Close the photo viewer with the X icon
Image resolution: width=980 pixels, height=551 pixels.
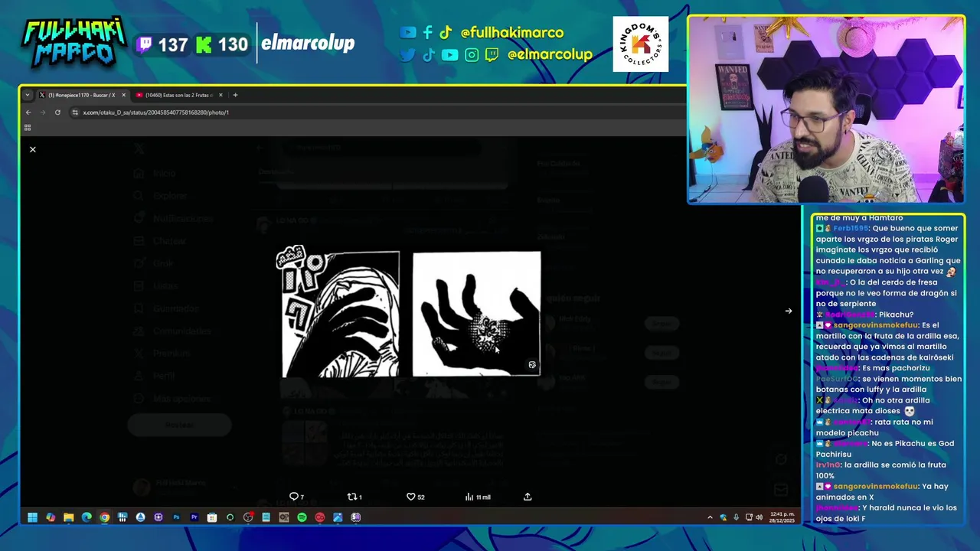33,149
